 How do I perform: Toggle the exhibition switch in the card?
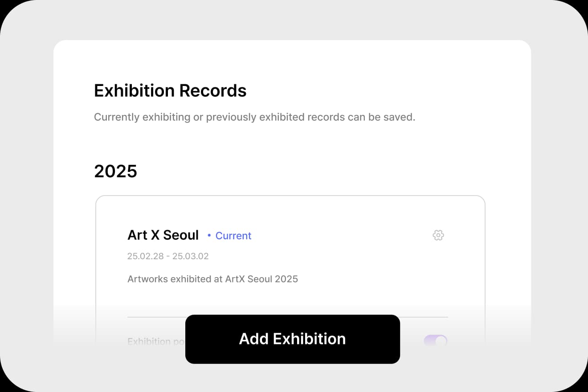(435, 342)
